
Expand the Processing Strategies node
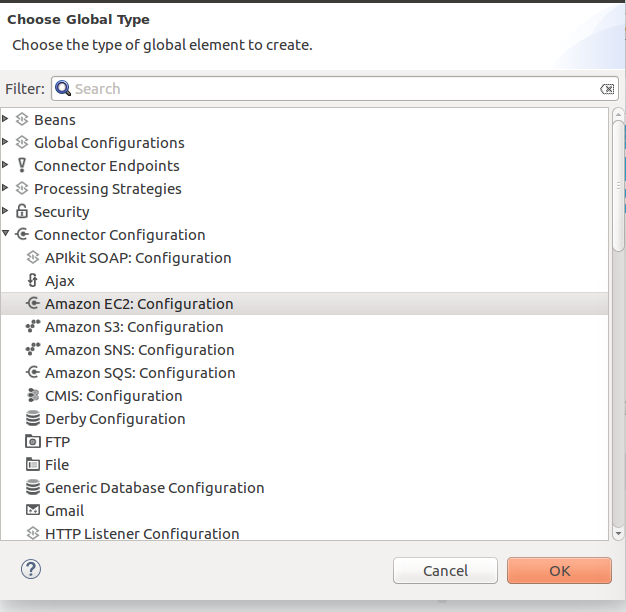tap(5, 188)
